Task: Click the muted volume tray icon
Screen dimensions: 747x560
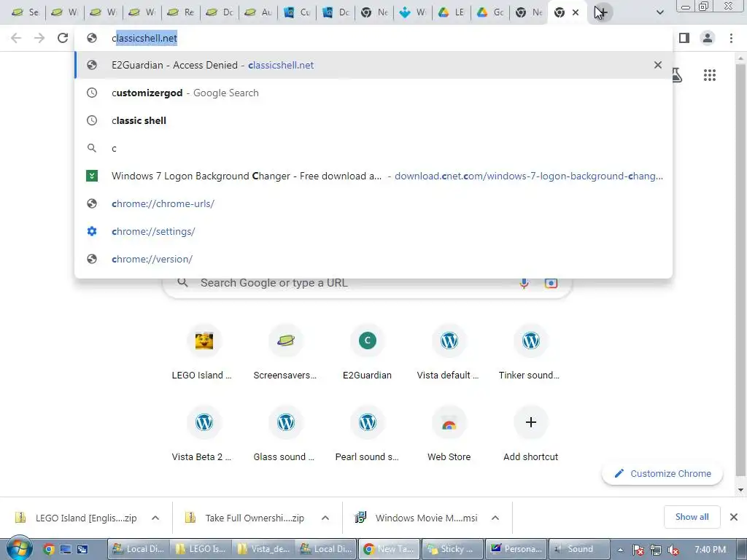Action: pos(673,550)
